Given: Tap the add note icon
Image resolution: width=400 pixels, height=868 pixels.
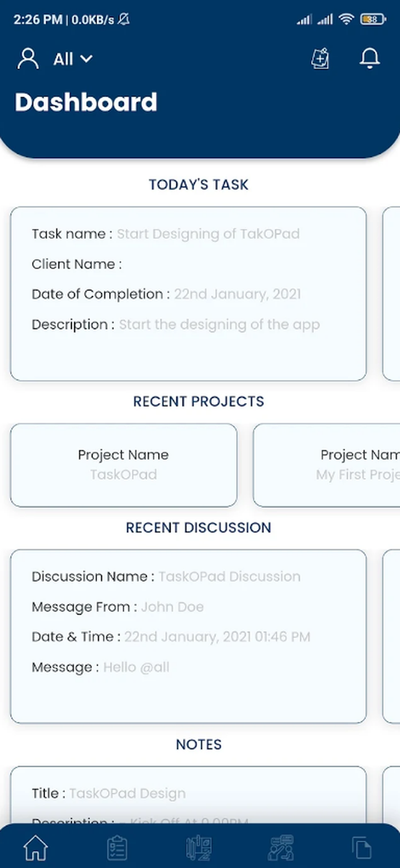Looking at the screenshot, I should coord(320,59).
